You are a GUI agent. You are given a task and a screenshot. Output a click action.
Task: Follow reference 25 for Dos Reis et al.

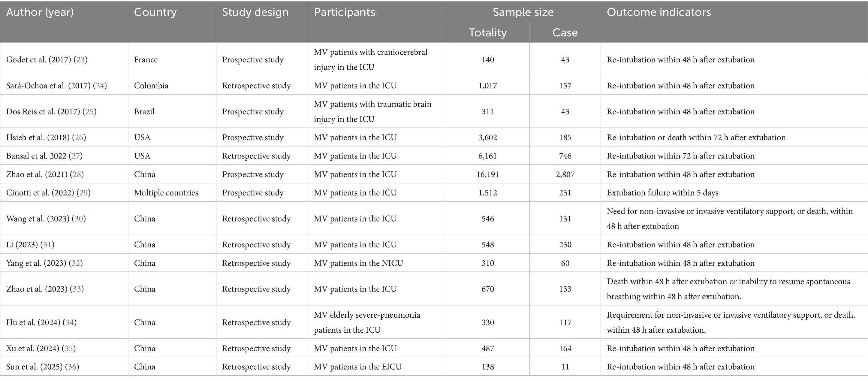89,112
